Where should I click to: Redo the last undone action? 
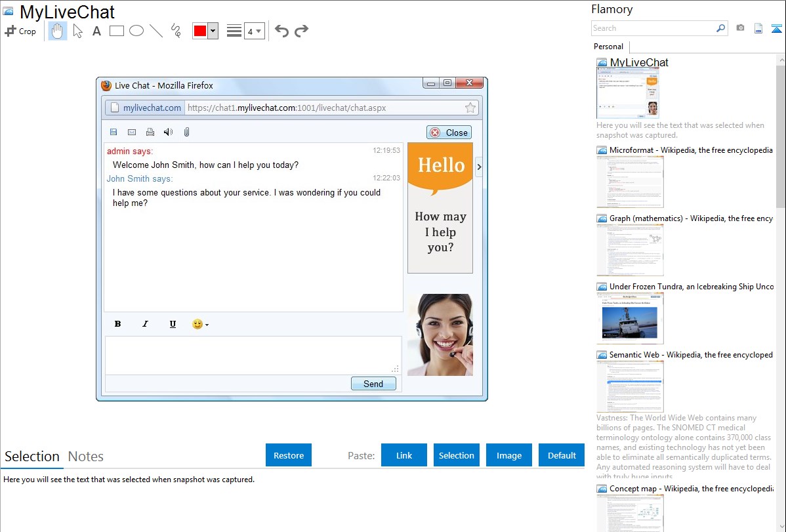301,31
